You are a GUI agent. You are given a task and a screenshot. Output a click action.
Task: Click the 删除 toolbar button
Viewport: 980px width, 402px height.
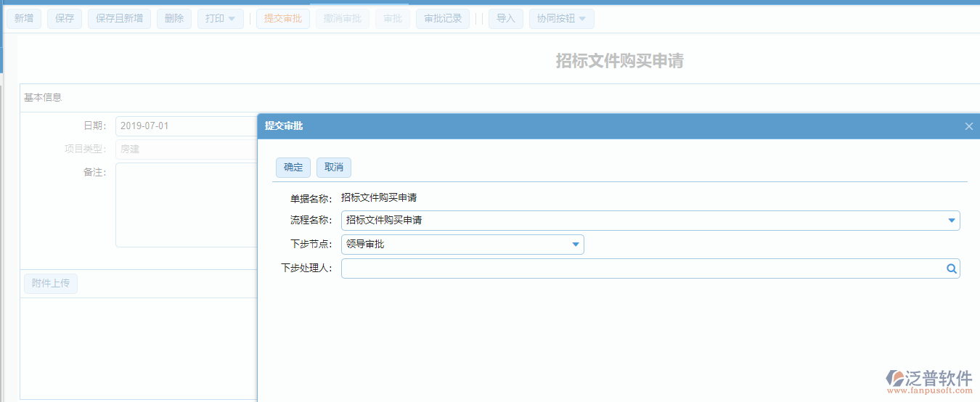(x=174, y=19)
